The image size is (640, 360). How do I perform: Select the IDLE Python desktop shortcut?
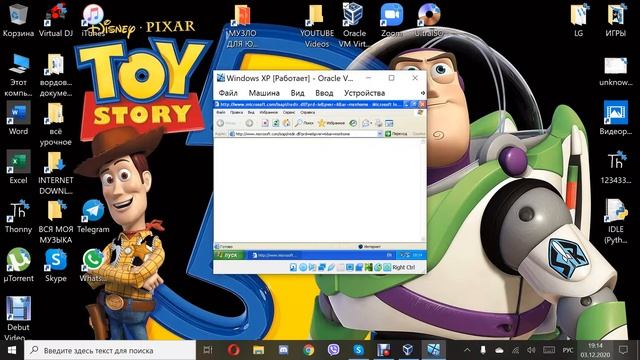[x=616, y=221]
